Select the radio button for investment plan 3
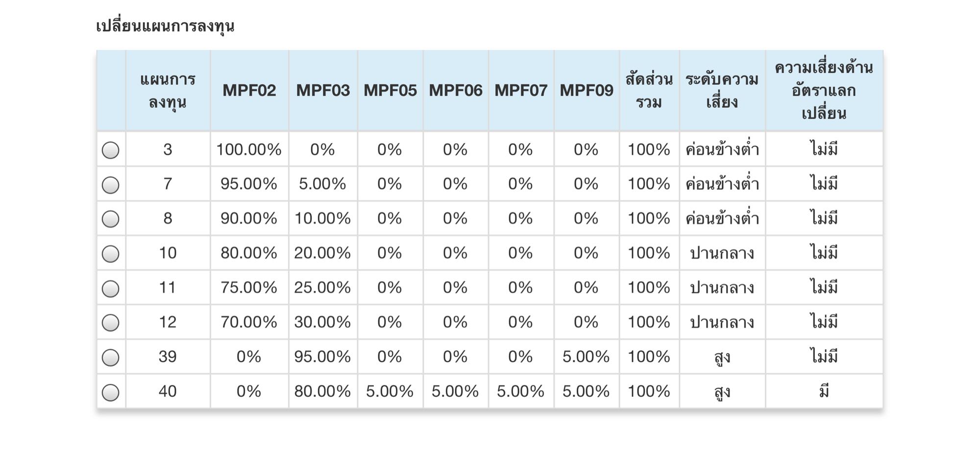Viewport: 980px width, 453px height. [x=110, y=150]
